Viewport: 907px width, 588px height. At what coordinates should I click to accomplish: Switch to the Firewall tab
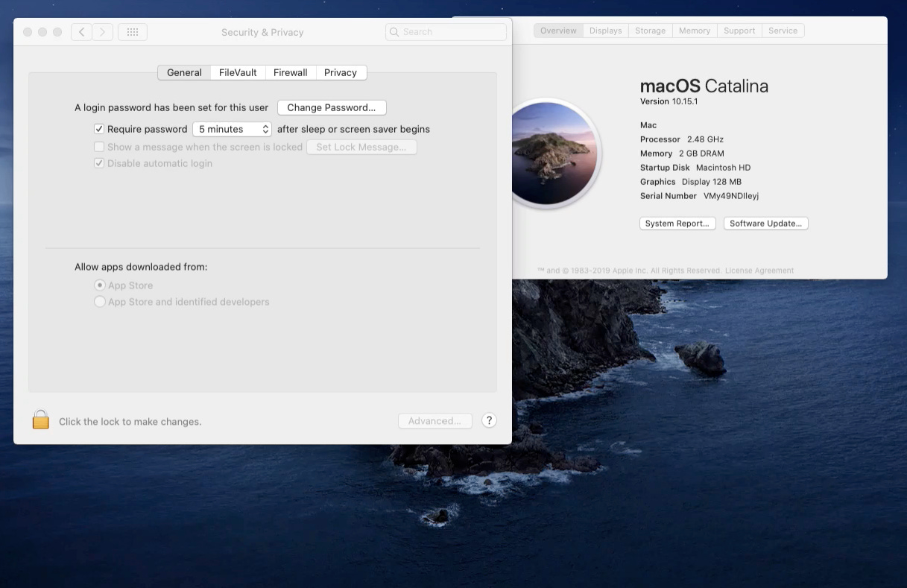click(291, 72)
